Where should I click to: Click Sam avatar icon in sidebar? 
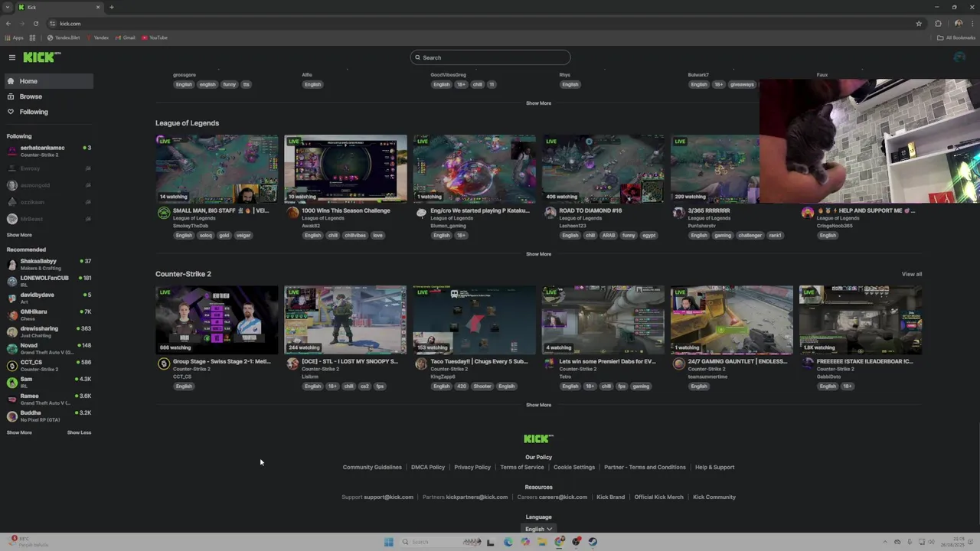12,382
